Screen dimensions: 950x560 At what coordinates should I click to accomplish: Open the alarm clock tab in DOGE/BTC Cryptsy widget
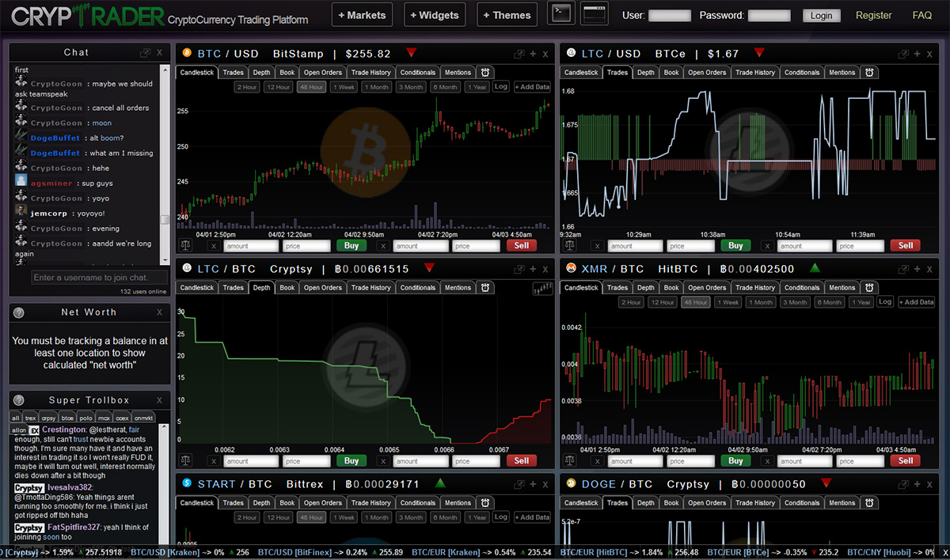point(869,503)
